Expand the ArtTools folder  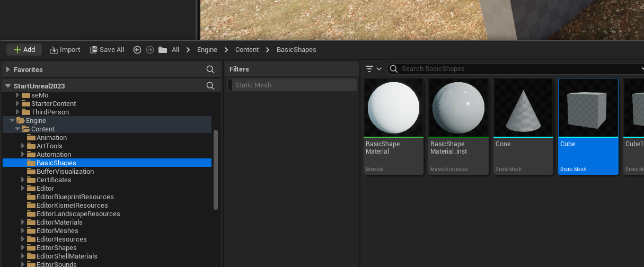coord(23,146)
